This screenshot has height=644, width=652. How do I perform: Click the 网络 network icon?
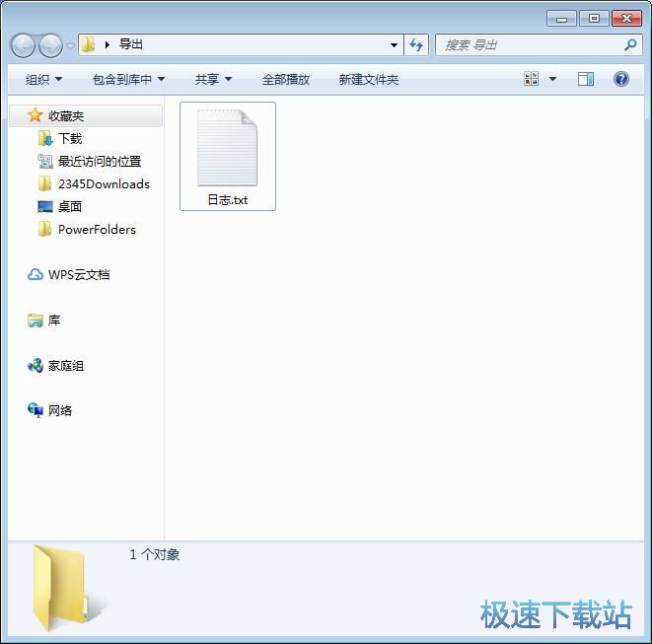click(x=36, y=410)
